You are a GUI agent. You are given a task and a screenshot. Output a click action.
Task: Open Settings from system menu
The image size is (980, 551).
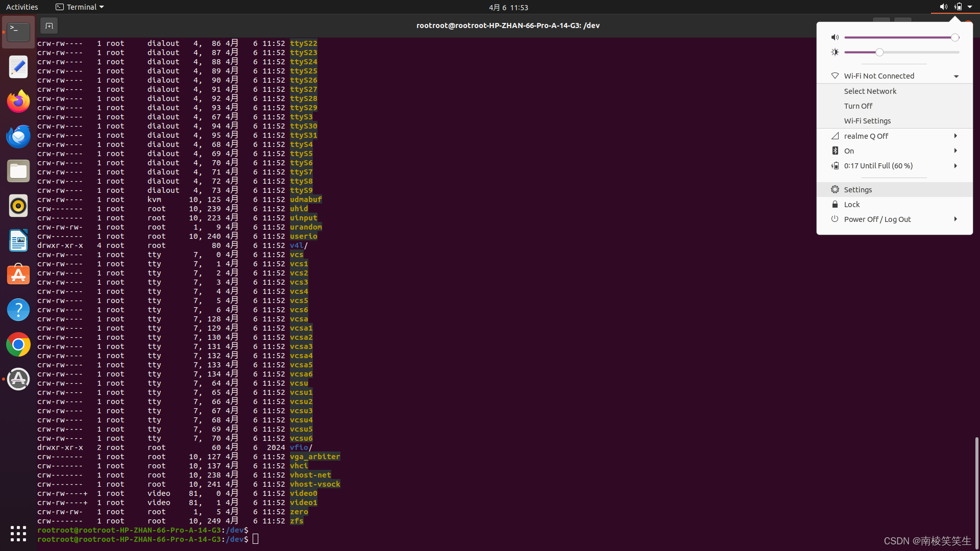[x=857, y=190]
